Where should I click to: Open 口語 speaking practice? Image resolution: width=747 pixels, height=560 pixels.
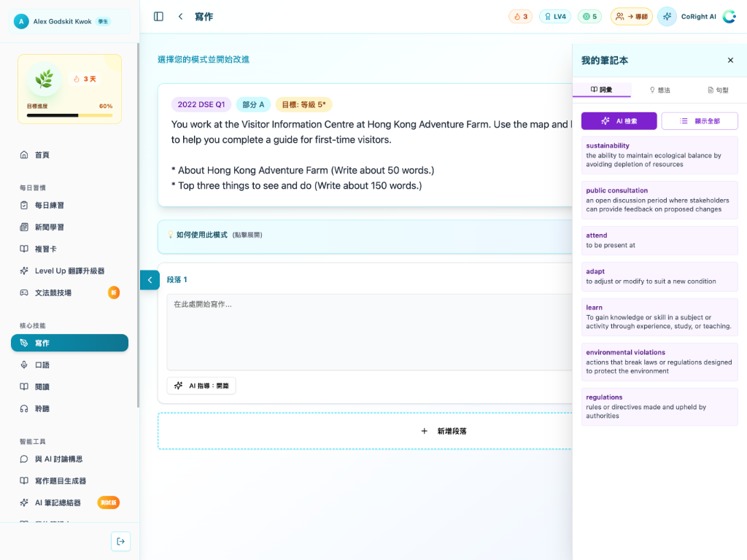pos(69,365)
